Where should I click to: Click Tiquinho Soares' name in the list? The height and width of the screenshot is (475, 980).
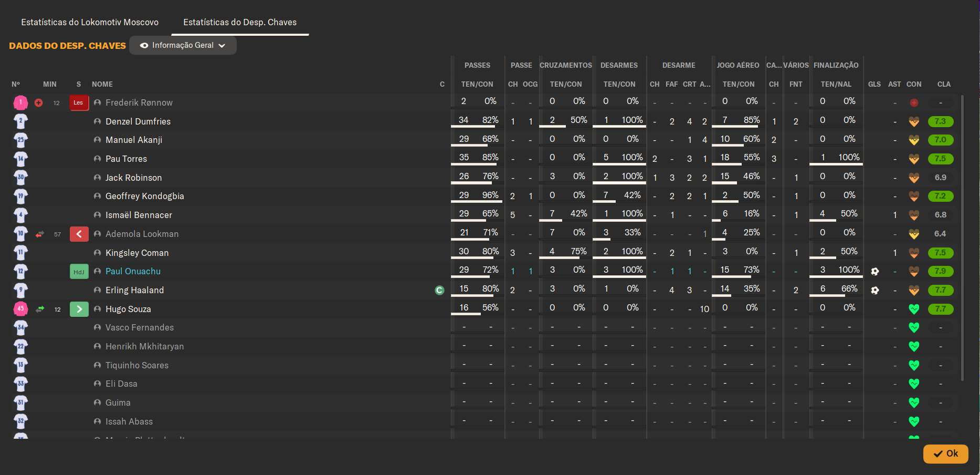(x=137, y=365)
